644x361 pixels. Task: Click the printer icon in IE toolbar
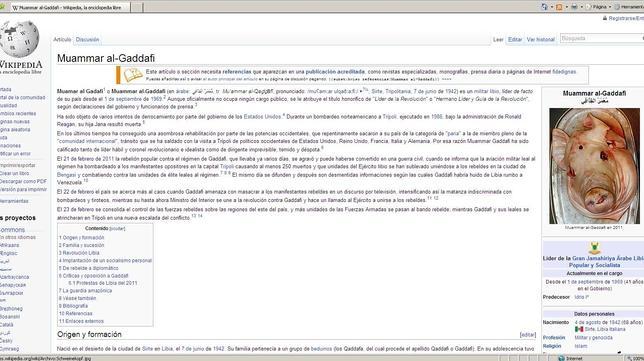tap(574, 7)
